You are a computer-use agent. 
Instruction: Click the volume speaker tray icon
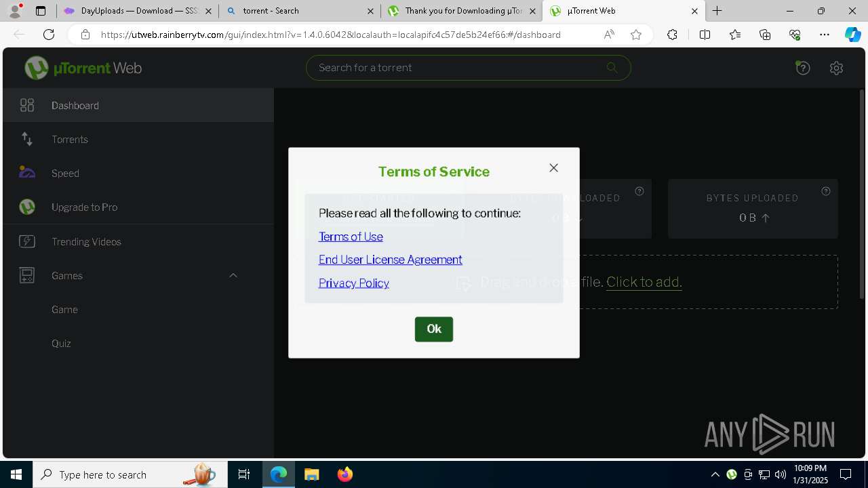(781, 474)
